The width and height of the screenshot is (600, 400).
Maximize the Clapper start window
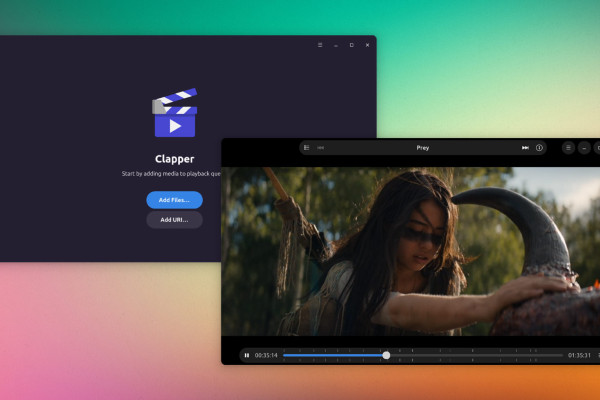pos(351,45)
